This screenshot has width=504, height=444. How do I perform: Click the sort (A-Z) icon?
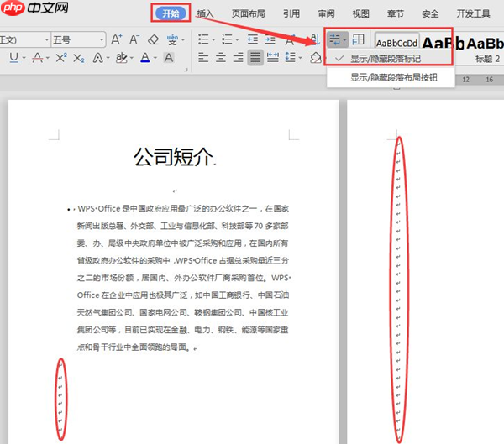(314, 39)
